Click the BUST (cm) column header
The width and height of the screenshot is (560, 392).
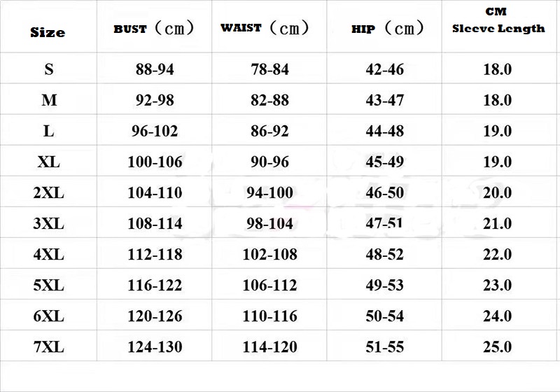153,29
